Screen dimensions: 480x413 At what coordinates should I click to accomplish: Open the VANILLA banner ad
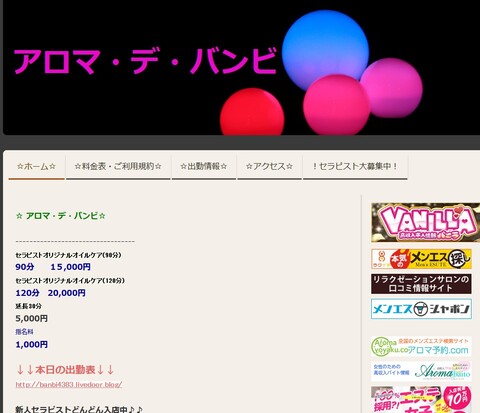point(426,222)
